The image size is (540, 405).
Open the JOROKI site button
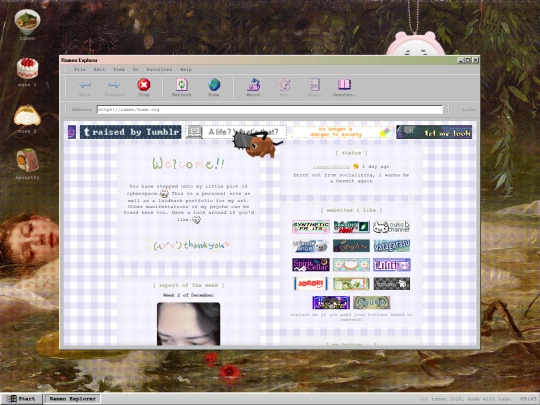coord(311,284)
